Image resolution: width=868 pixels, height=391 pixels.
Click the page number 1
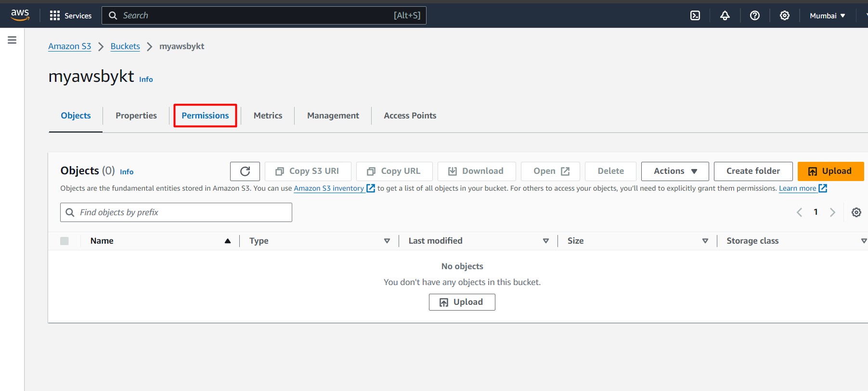(816, 212)
